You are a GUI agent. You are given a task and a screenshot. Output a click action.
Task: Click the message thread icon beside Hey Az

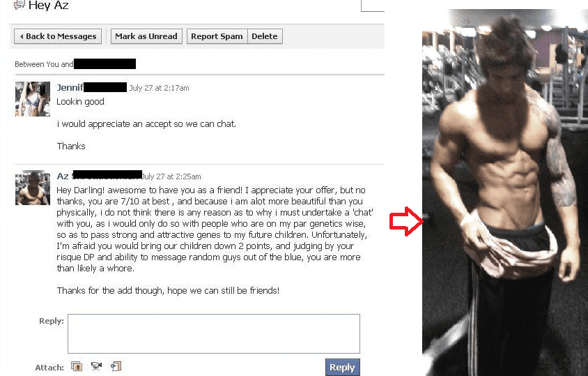pyautogui.click(x=19, y=4)
